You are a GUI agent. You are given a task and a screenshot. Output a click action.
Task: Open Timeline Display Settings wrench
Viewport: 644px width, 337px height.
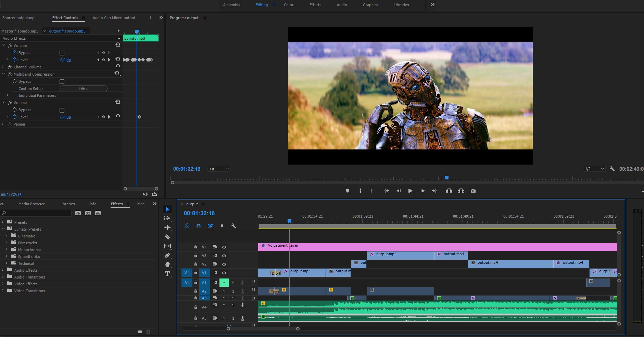233,226
